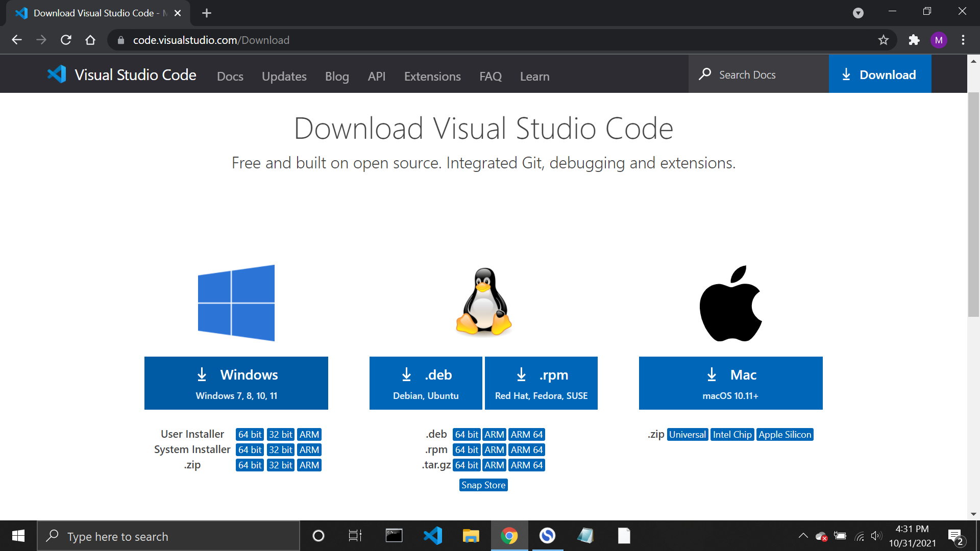The image size is (980, 551).
Task: Open the Chrome three-dot menu
Action: point(963,40)
